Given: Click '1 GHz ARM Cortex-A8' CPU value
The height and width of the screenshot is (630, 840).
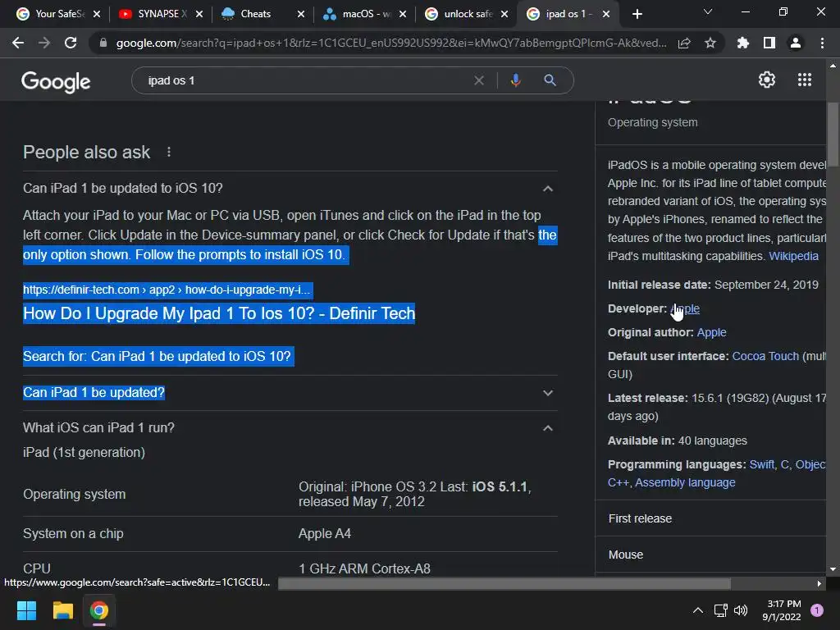Looking at the screenshot, I should (x=364, y=568).
